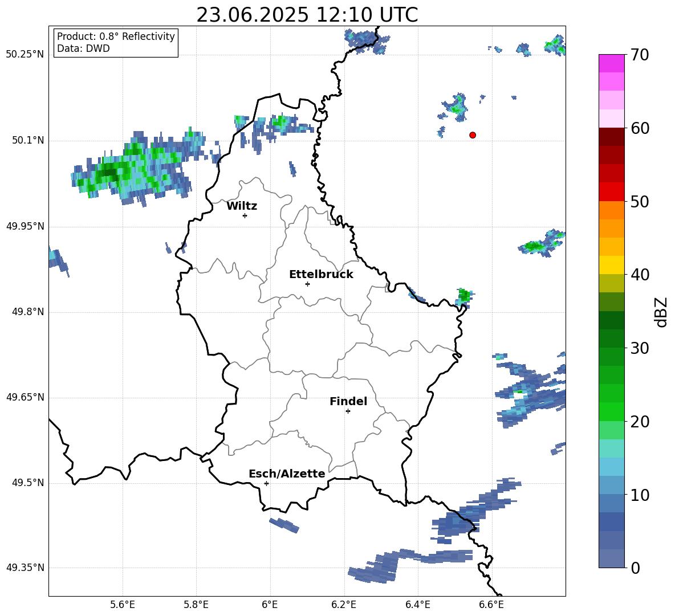Click the 49.35°N latitude label
Screen dimensions: 675x616
25,568
